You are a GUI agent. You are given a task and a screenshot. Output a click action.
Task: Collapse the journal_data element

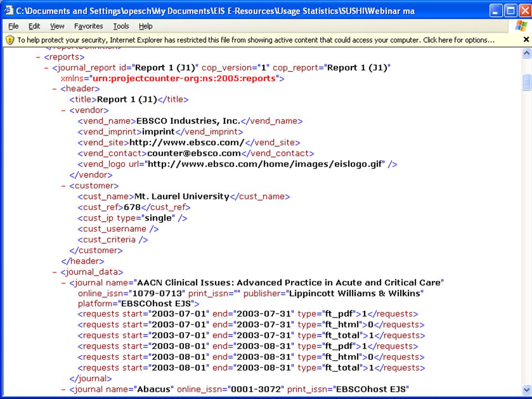(x=55, y=272)
